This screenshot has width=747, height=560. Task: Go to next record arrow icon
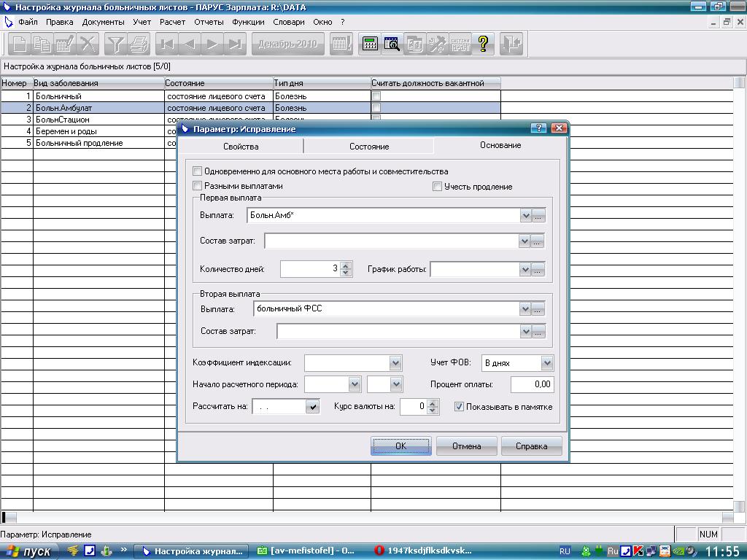click(212, 44)
